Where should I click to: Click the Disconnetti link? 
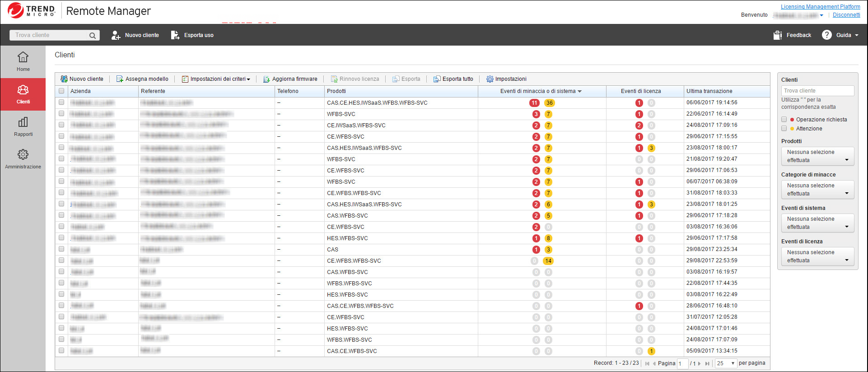point(846,15)
